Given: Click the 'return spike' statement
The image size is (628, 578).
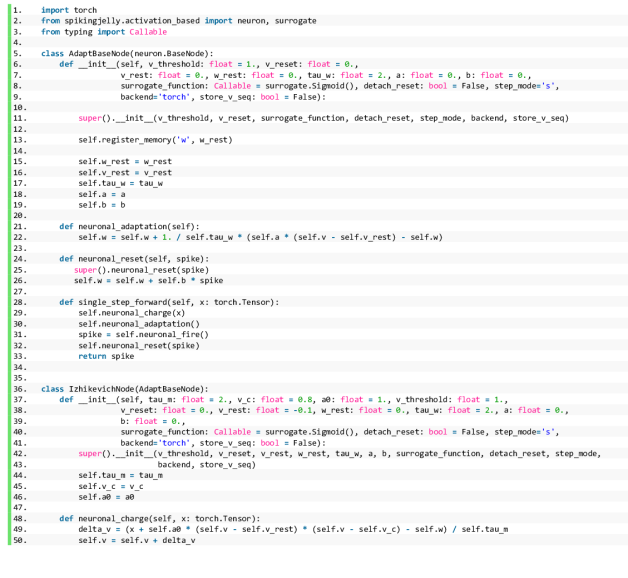Looking at the screenshot, I should point(106,356).
